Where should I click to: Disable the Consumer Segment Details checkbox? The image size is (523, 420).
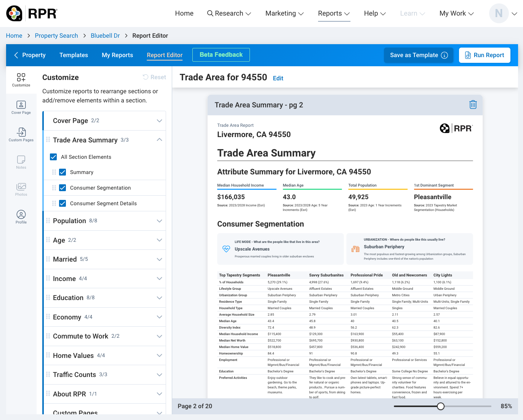coord(63,203)
